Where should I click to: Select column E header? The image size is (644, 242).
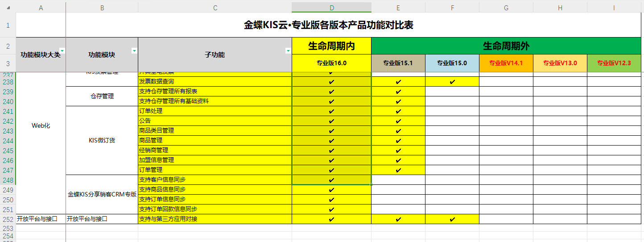pos(398,8)
